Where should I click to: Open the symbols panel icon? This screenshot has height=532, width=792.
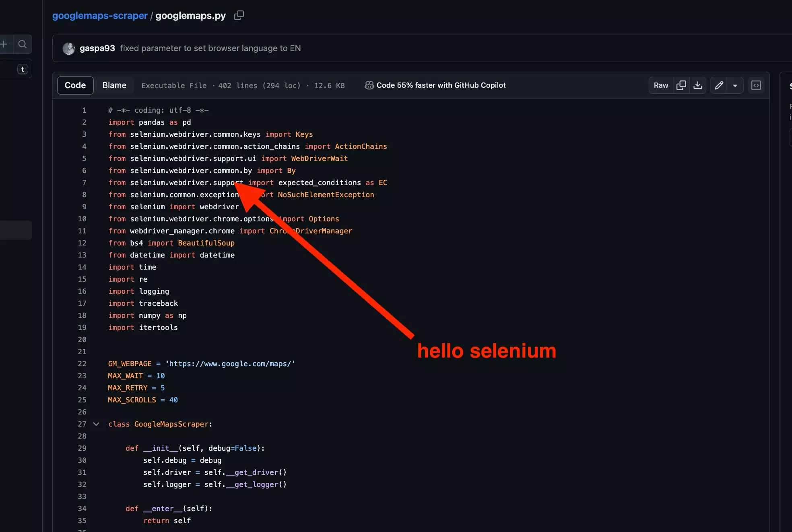(756, 85)
